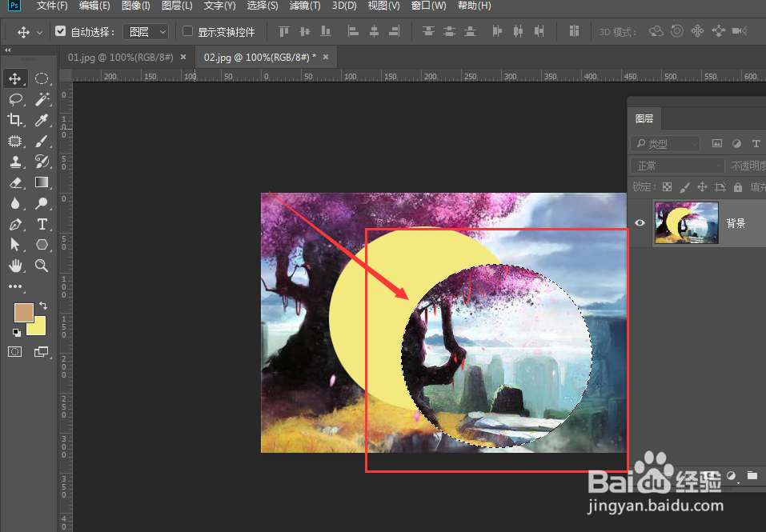Change the screen mode
The image size is (766, 532).
click(x=42, y=352)
